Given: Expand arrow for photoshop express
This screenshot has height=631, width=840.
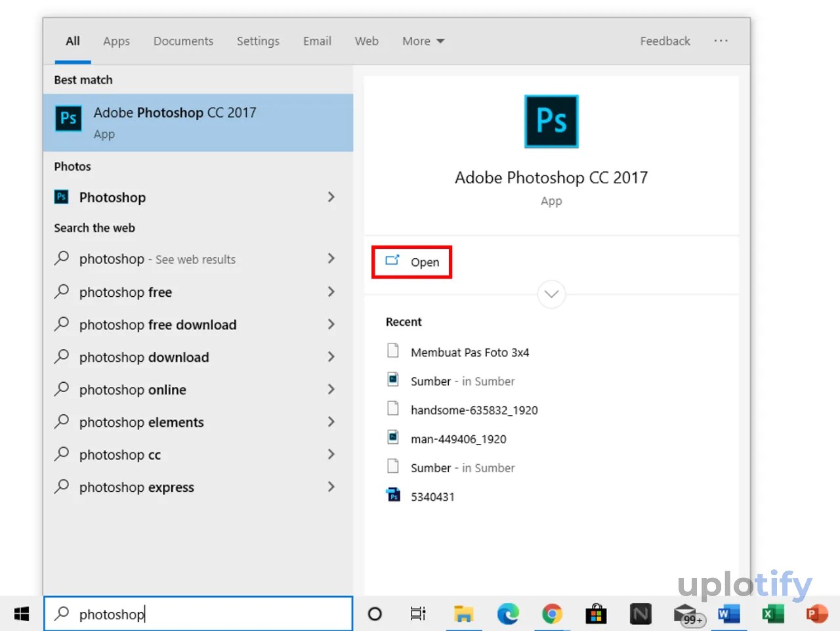Looking at the screenshot, I should pyautogui.click(x=331, y=487).
